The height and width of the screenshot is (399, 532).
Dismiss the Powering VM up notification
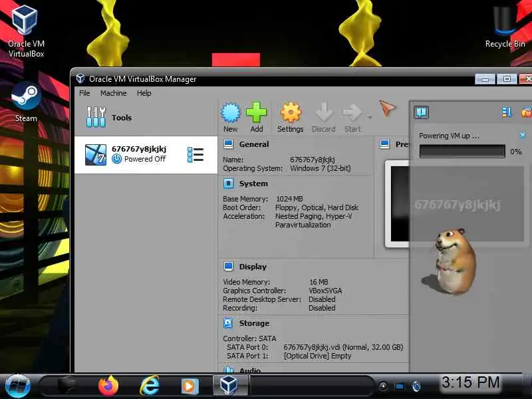point(523,136)
